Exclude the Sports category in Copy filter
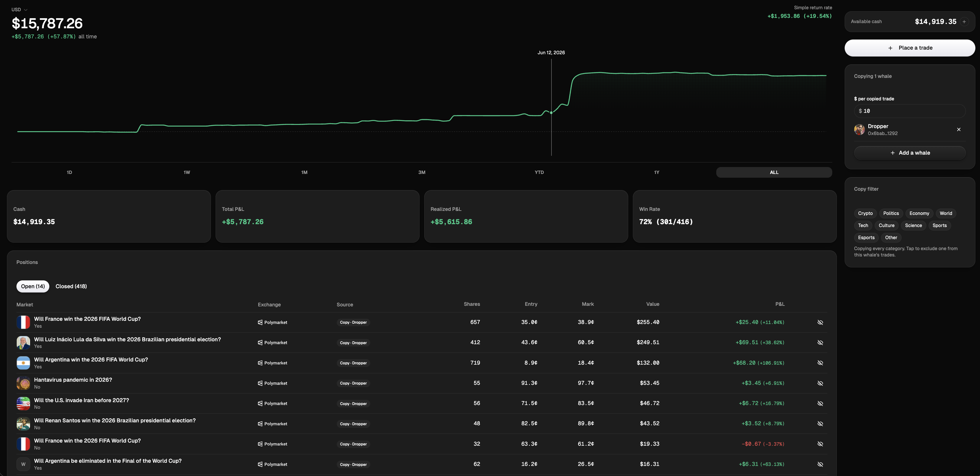Image resolution: width=980 pixels, height=476 pixels. point(939,226)
